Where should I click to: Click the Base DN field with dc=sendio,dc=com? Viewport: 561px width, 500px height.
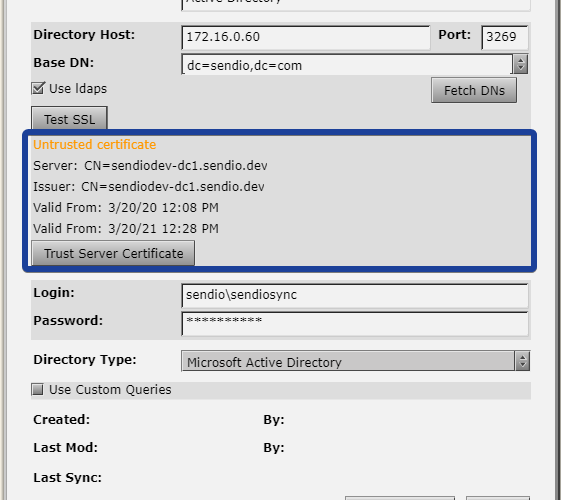pos(347,65)
